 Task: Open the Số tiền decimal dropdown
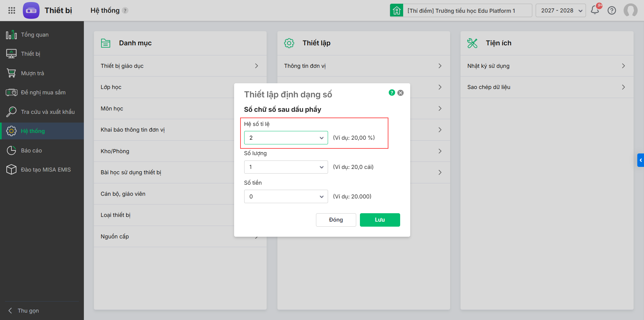click(x=286, y=196)
